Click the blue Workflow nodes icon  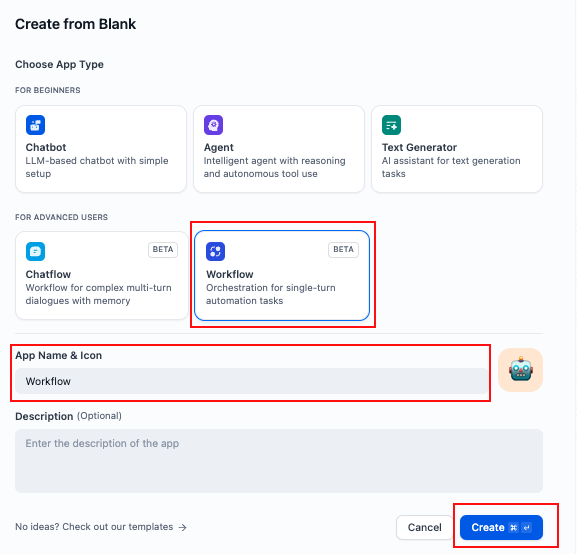click(x=215, y=251)
